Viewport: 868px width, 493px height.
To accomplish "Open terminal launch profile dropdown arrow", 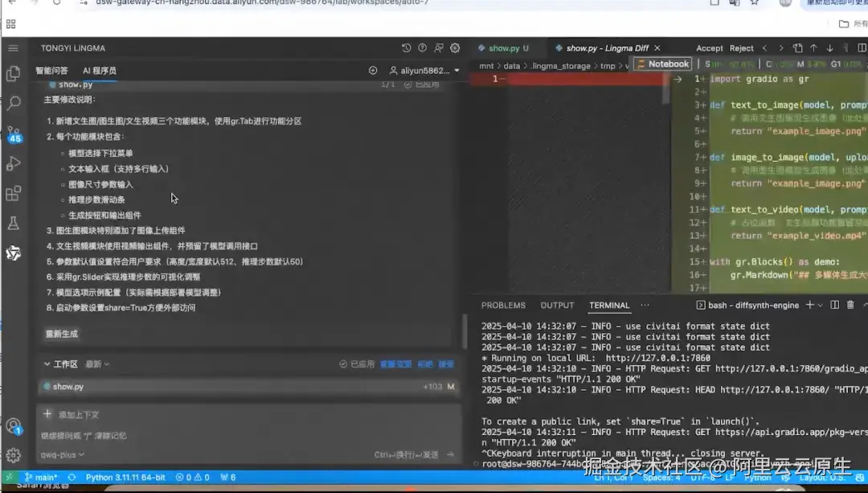I will point(821,306).
